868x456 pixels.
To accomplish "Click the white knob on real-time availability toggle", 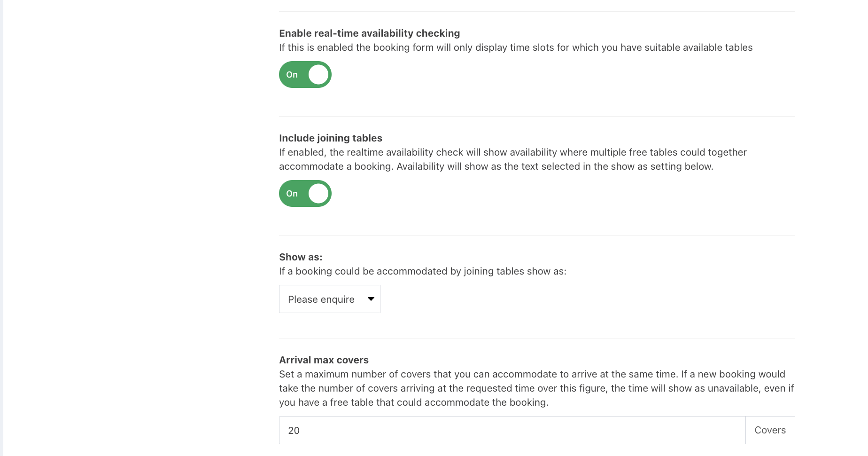I will (x=318, y=75).
